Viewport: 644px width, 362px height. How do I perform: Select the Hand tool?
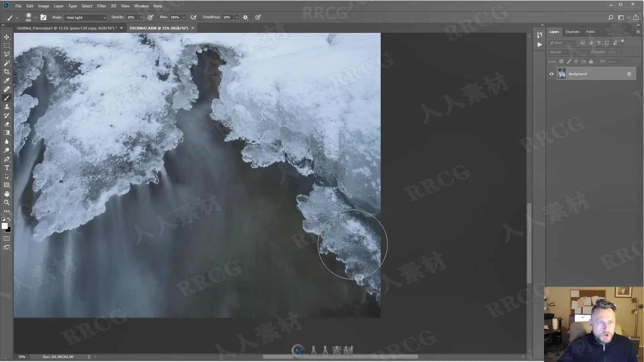(7, 194)
